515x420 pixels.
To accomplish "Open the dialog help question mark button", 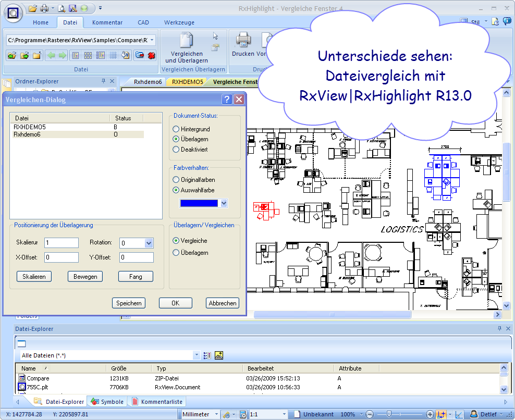I will 227,100.
